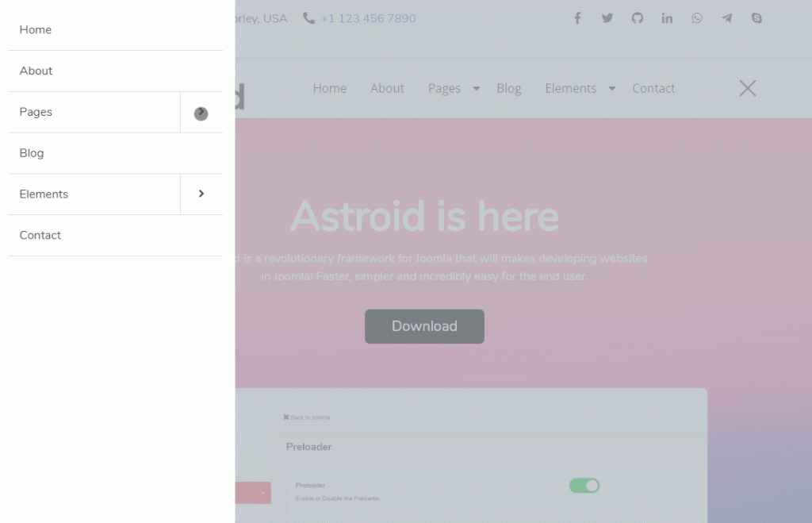This screenshot has width=812, height=523.
Task: Open the Telegram social link
Action: point(727,18)
